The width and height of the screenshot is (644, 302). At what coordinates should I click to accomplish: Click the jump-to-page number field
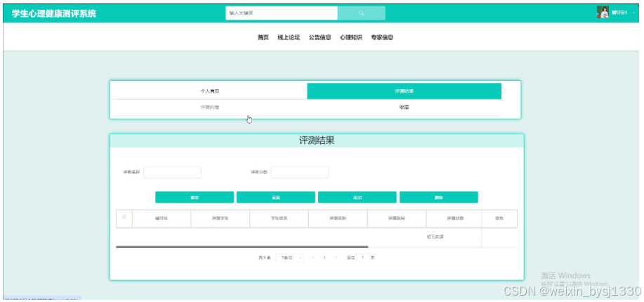[362, 258]
